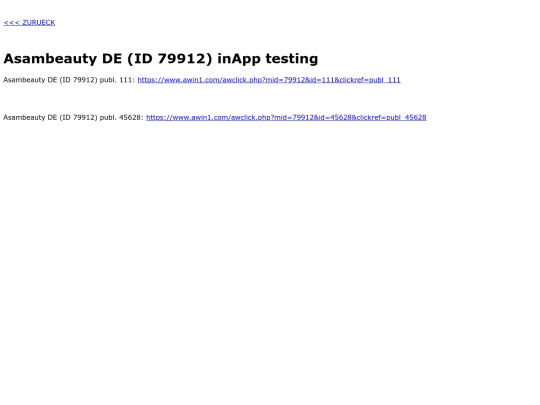
Task: Click 'Asambeauty DE' in the second link row
Action: pyautogui.click(x=30, y=117)
